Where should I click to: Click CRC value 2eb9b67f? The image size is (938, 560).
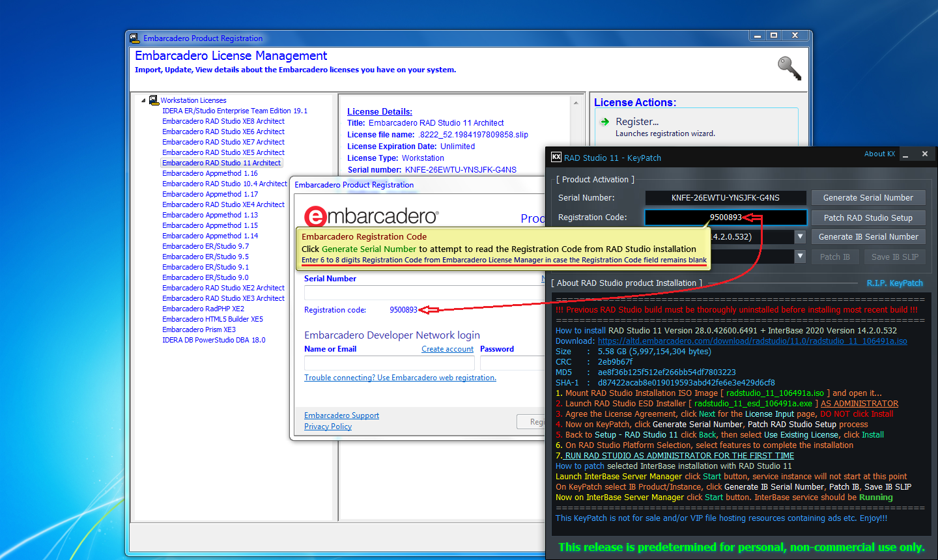pyautogui.click(x=616, y=362)
